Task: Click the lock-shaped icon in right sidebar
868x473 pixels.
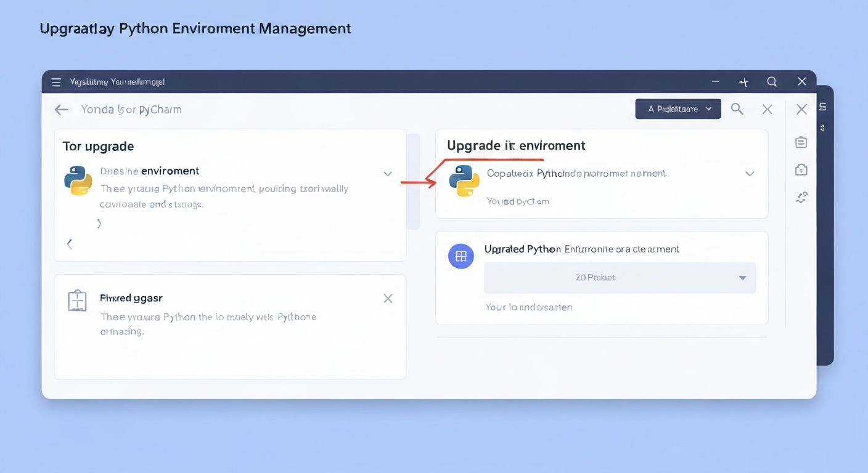Action: [x=801, y=170]
